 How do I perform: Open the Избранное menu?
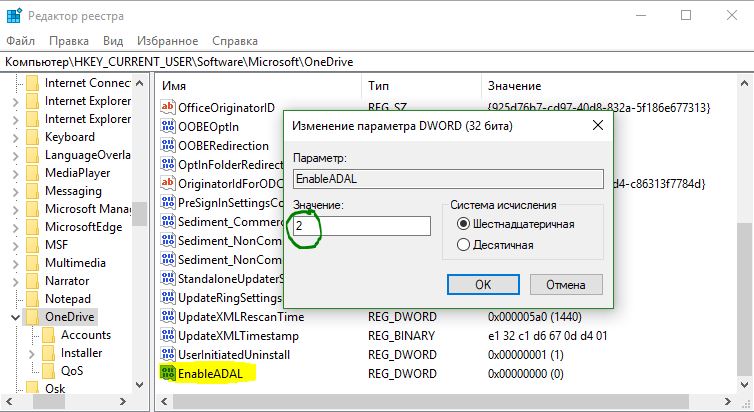[x=167, y=41]
